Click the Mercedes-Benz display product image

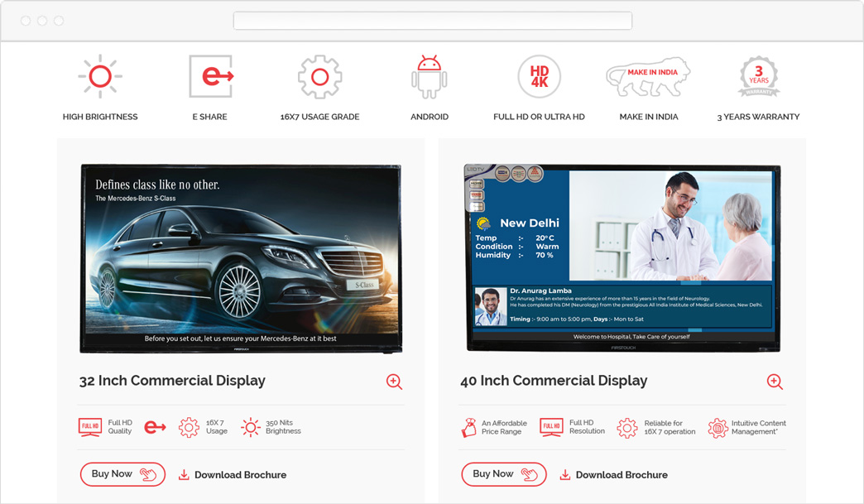tap(241, 258)
